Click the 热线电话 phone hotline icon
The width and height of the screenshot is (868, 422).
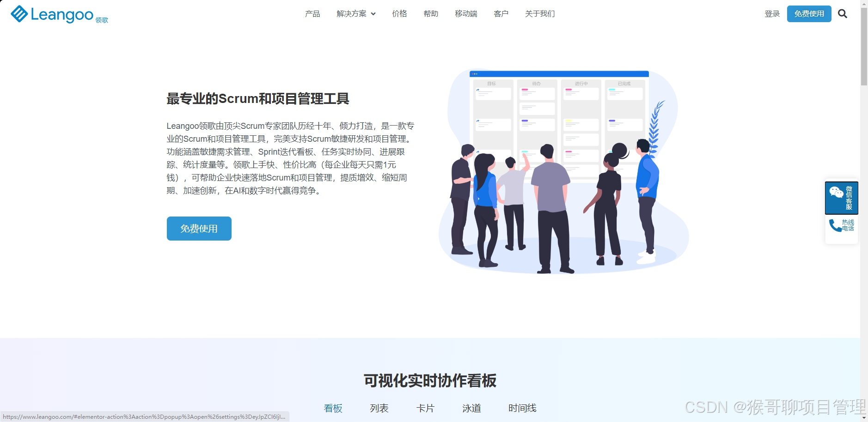(841, 226)
